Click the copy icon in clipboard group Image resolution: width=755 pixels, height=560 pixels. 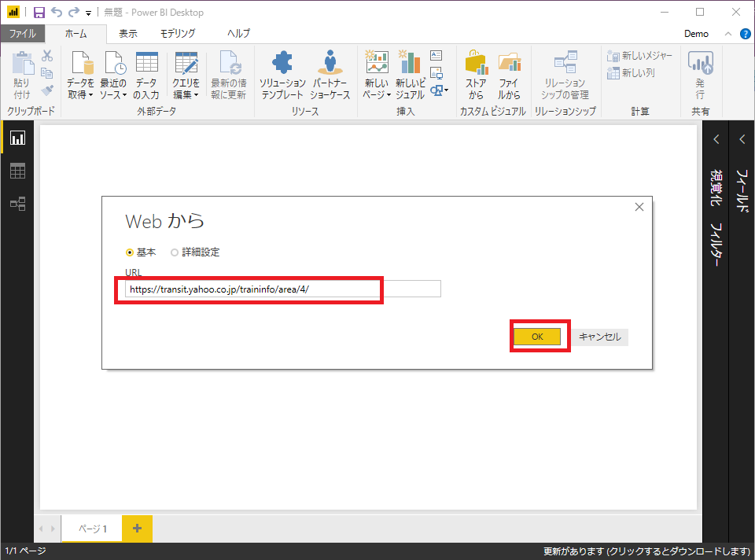point(46,73)
